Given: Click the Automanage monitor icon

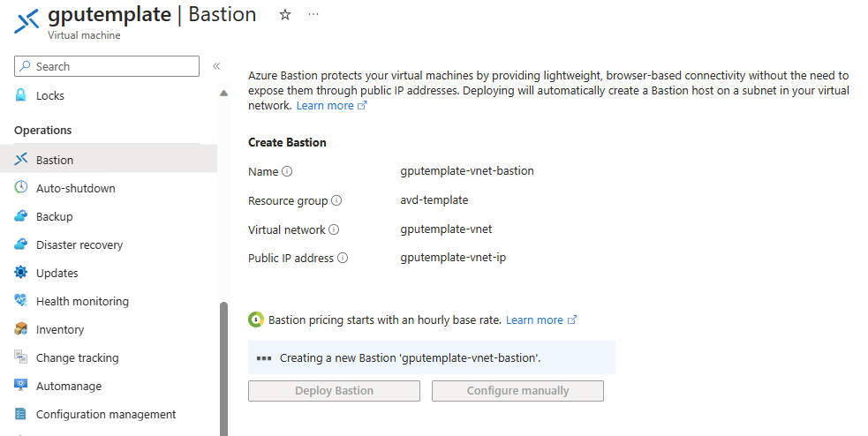Looking at the screenshot, I should tap(20, 385).
